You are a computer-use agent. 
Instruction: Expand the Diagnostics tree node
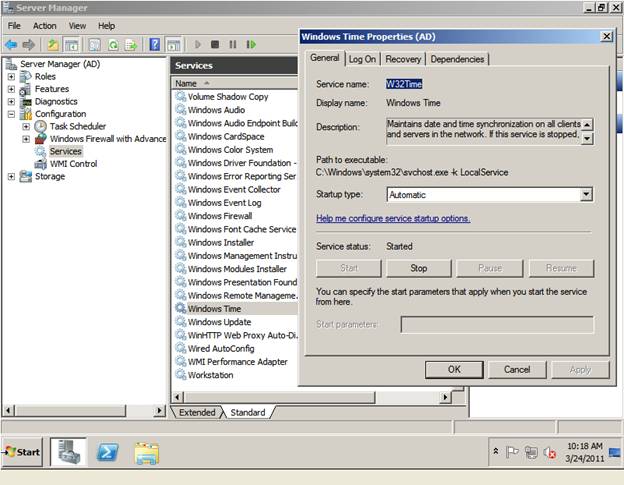[x=11, y=101]
